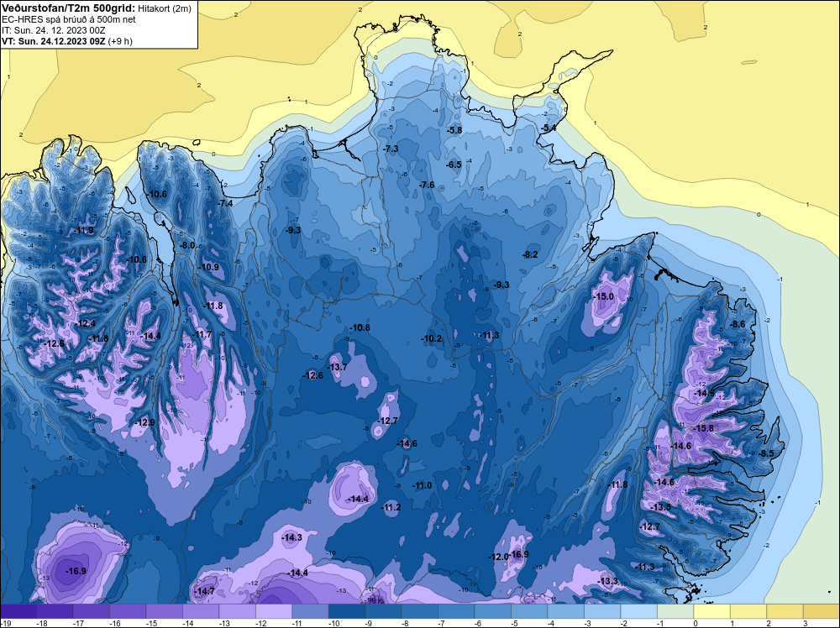
Task: Click the -15.0 temperature reading on the map
Action: [604, 296]
